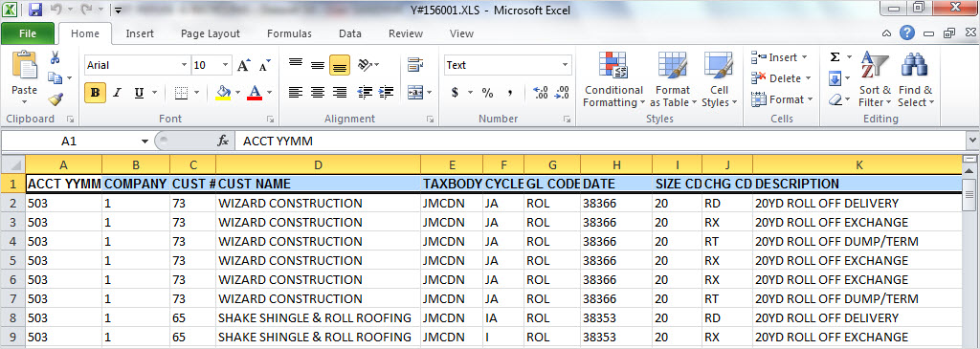Open Sort & Filter menu
980x349 pixels.
(875, 79)
